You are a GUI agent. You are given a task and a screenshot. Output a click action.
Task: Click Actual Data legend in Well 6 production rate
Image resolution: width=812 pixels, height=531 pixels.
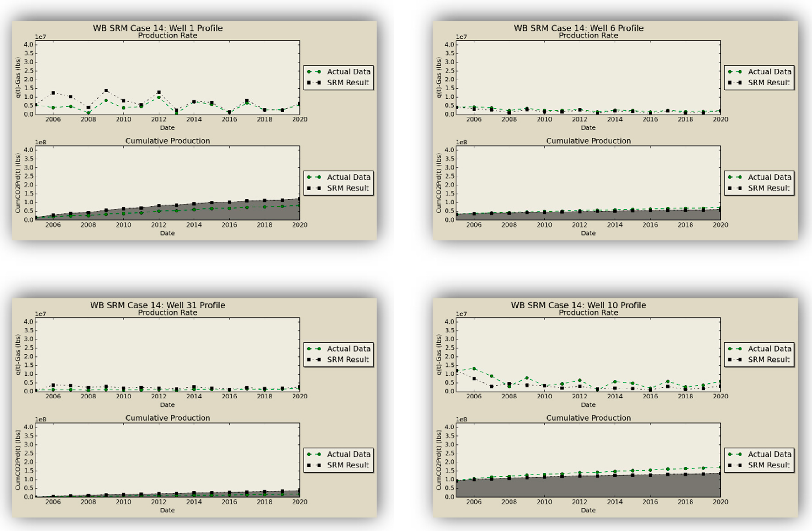click(769, 72)
